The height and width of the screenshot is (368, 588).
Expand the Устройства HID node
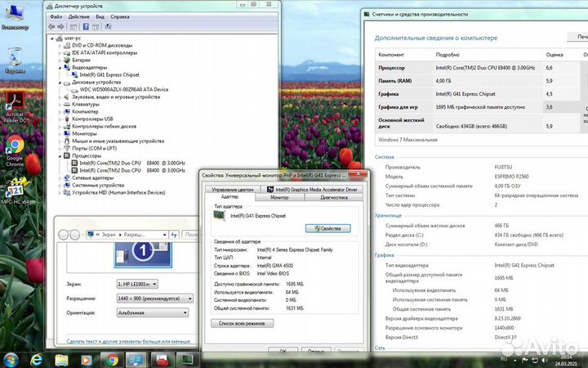click(x=60, y=193)
